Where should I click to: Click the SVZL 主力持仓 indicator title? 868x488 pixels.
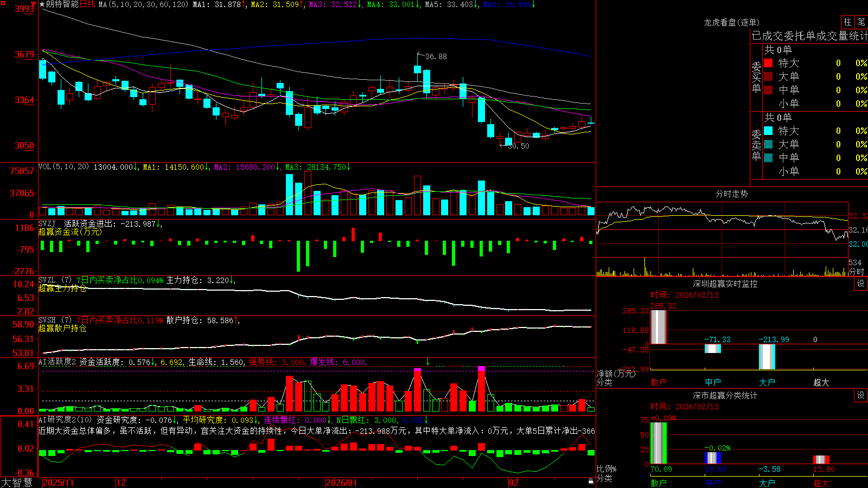point(137,280)
